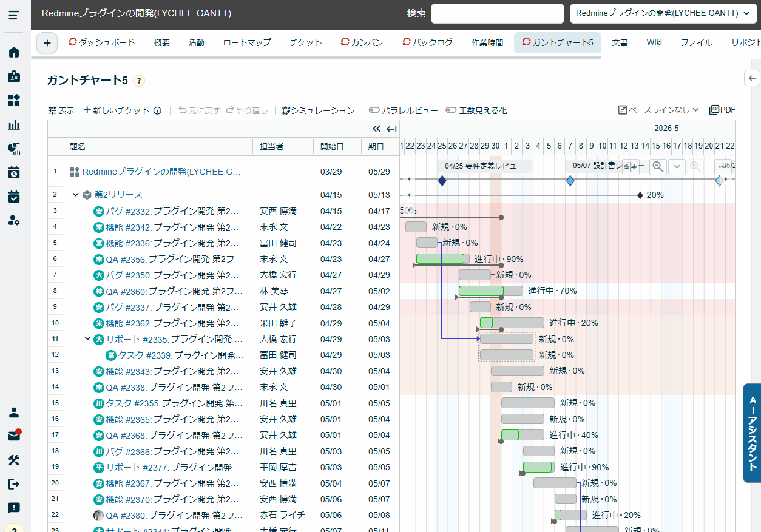This screenshot has height=532, width=761.
Task: Collapse columns with the double-left chevron
Action: [376, 129]
